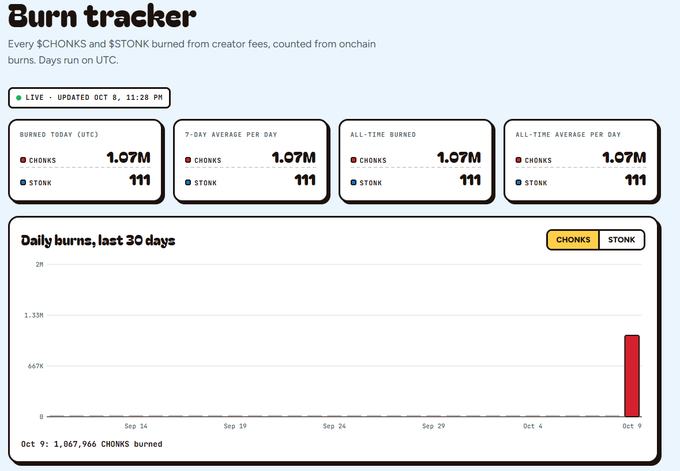This screenshot has height=471, width=680.
Task: Click the 1.33M y-axis label
Action: (x=33, y=315)
